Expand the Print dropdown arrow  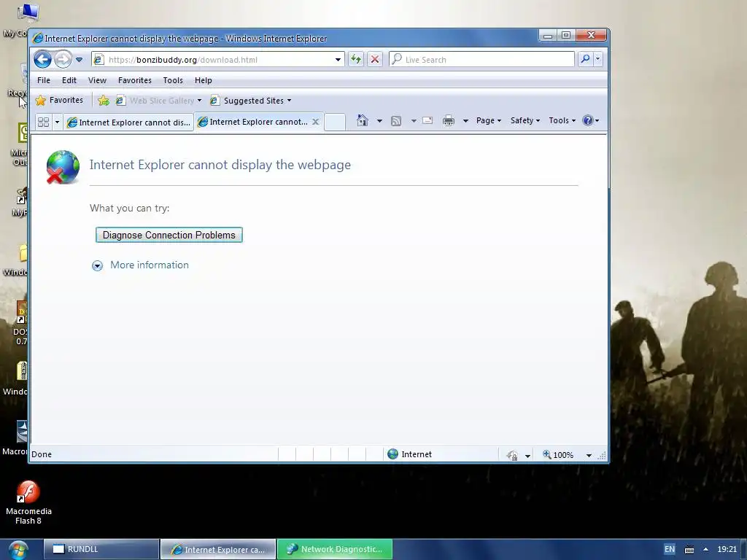pyautogui.click(x=465, y=121)
